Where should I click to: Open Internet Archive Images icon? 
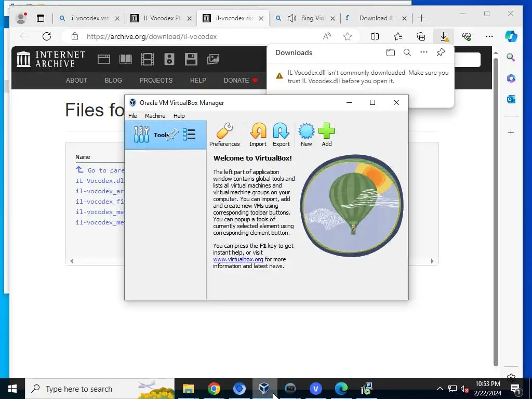[x=213, y=59]
